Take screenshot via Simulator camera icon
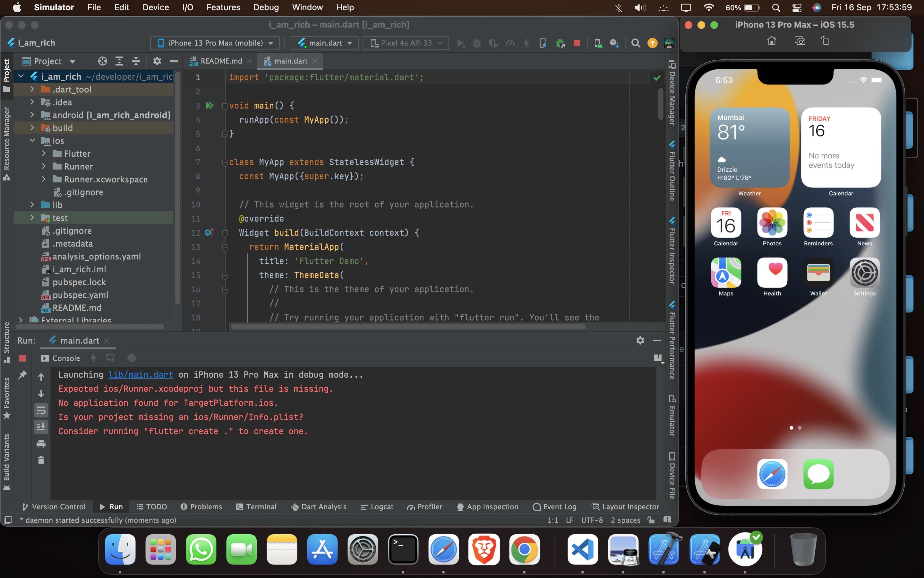Screen dimensions: 924x578 [x=800, y=41]
